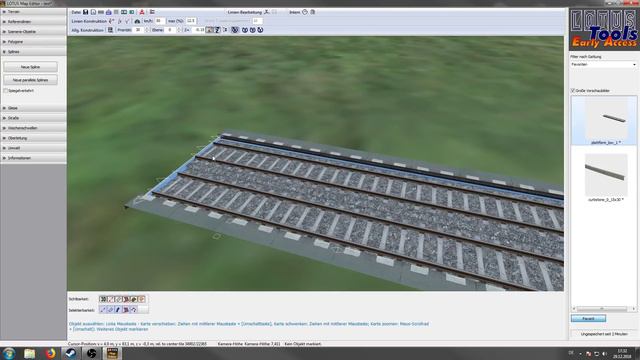Expand the Szenerie-Objekte panel
This screenshot has width=640, height=360.
coord(33,31)
